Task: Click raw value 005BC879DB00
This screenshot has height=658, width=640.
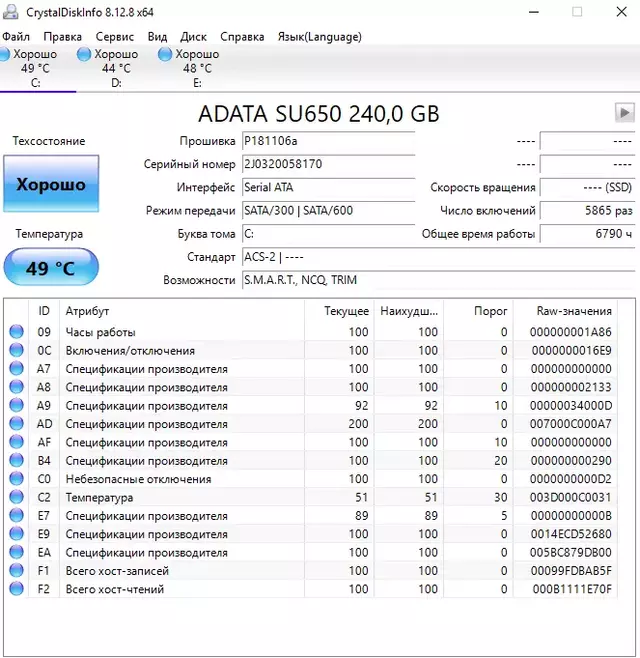Action: pos(571,553)
